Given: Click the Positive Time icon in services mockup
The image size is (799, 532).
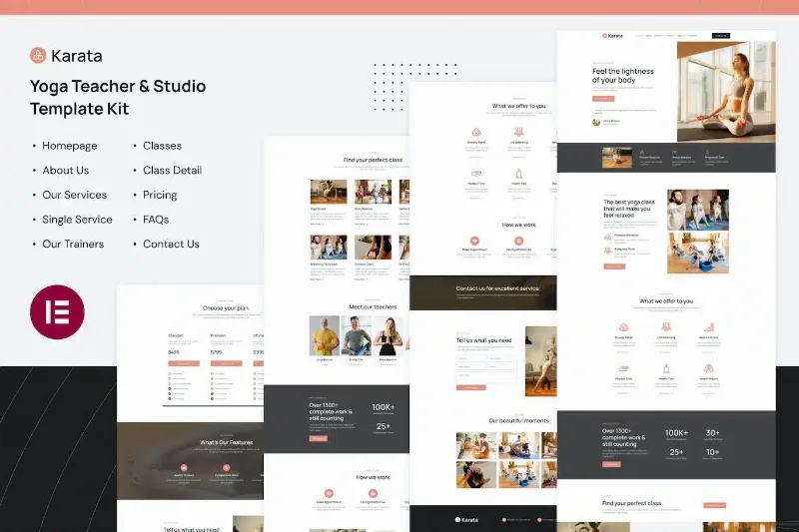Looking at the screenshot, I should (476, 174).
